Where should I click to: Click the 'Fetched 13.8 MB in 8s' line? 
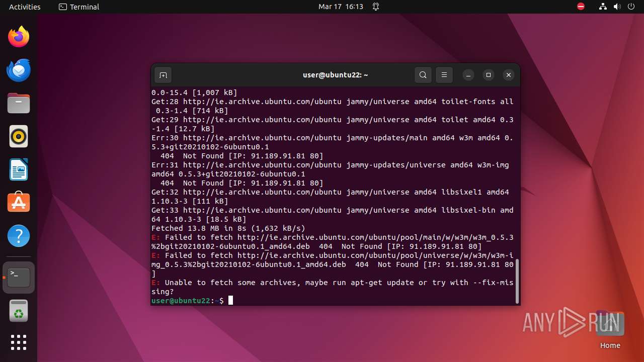coord(228,228)
